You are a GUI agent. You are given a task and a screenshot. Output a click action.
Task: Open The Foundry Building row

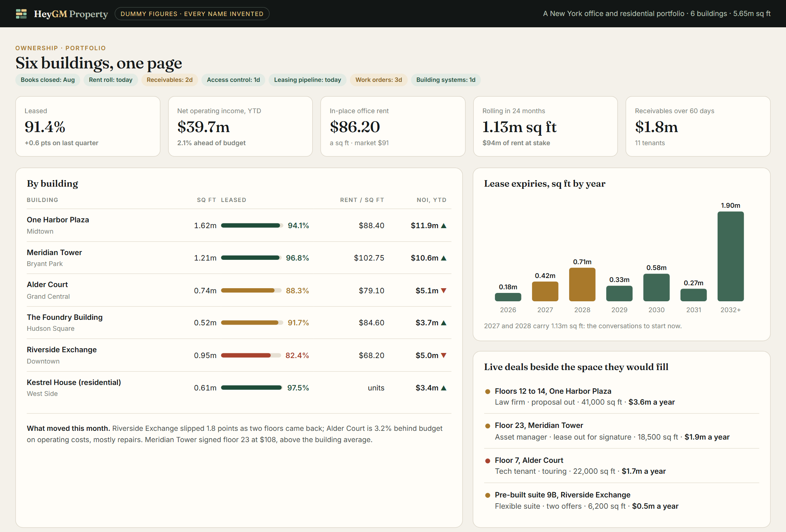click(x=239, y=323)
